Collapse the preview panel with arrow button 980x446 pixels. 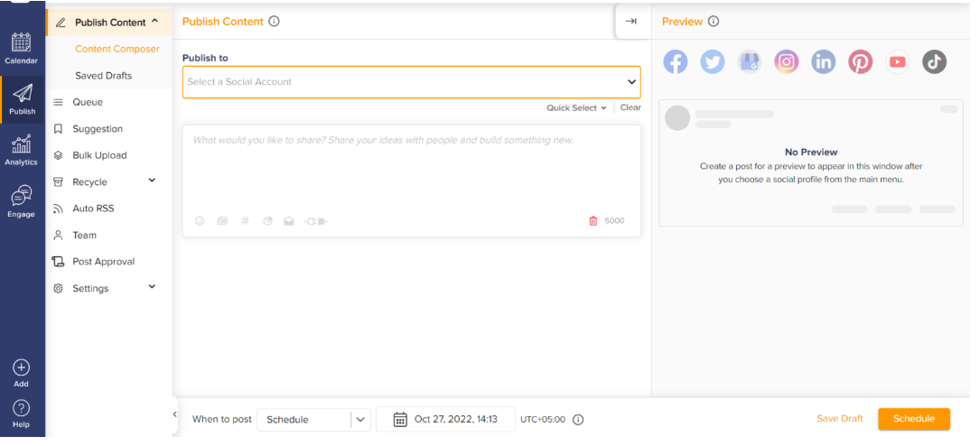pos(630,22)
